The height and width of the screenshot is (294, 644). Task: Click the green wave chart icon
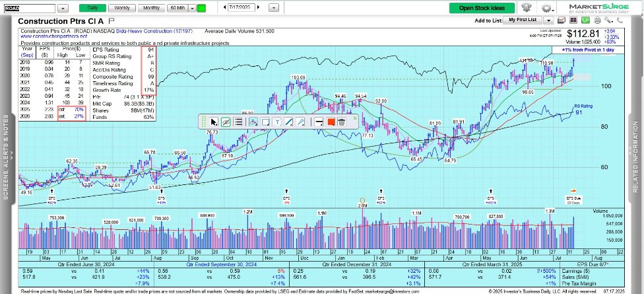tap(585, 20)
